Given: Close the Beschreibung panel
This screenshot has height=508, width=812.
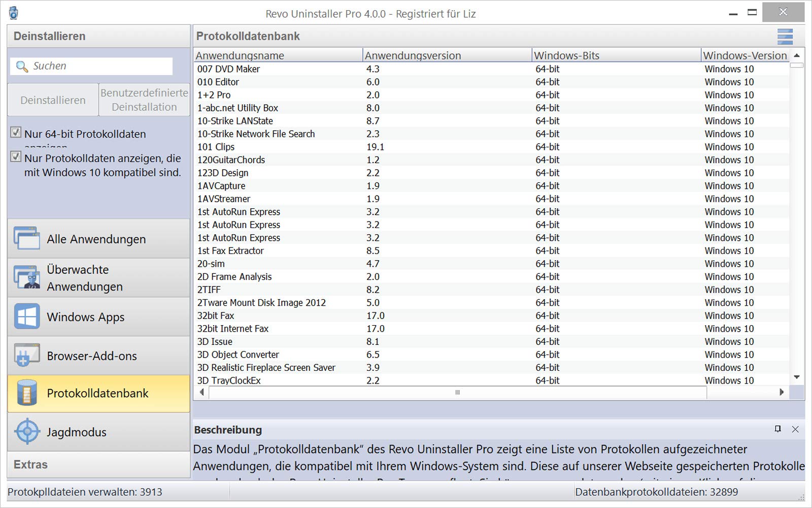Looking at the screenshot, I should (x=795, y=429).
